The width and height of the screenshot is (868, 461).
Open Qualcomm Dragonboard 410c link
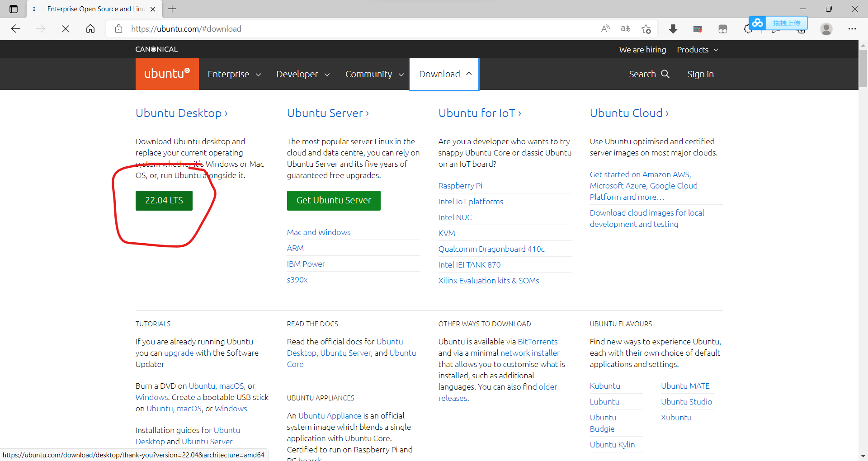491,249
